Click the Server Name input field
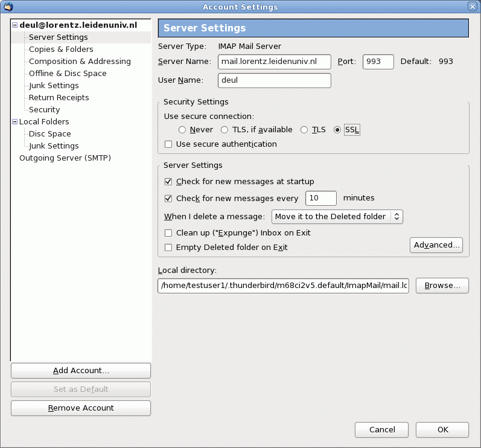 click(x=275, y=62)
